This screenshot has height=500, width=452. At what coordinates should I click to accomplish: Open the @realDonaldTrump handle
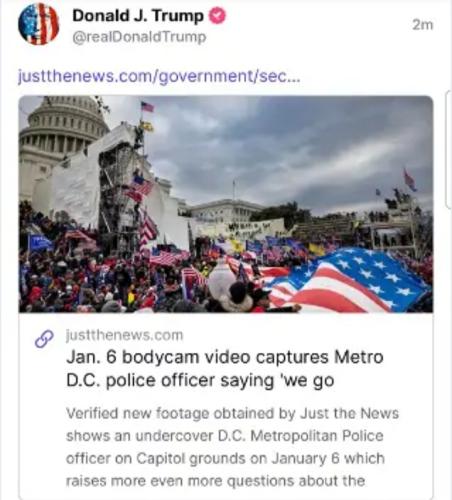pos(139,37)
